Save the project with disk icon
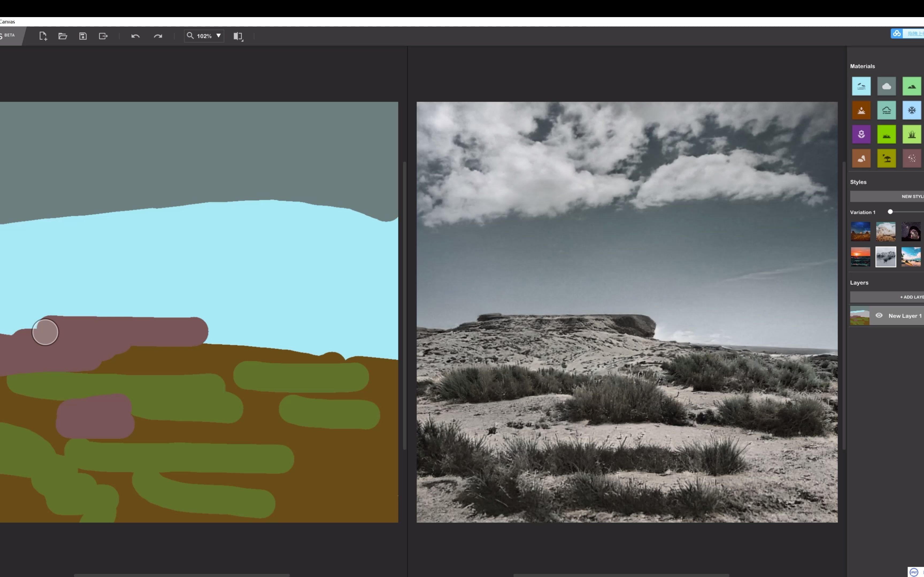The width and height of the screenshot is (924, 577). tap(83, 36)
